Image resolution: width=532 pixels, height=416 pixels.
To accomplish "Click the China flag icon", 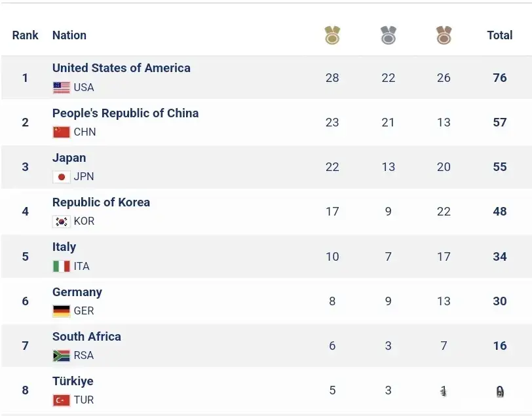I will [62, 132].
